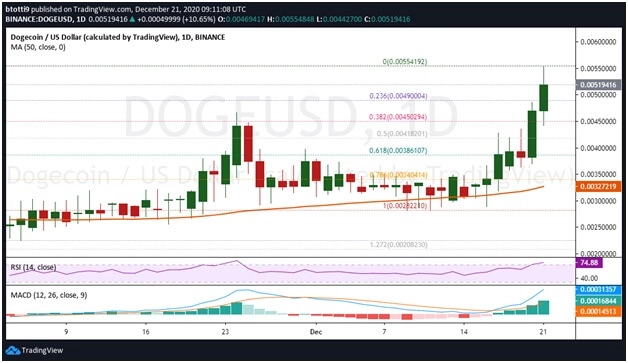This screenshot has width=628, height=363.
Task: Click the 0.00450000 price axis label
Action: coord(598,121)
